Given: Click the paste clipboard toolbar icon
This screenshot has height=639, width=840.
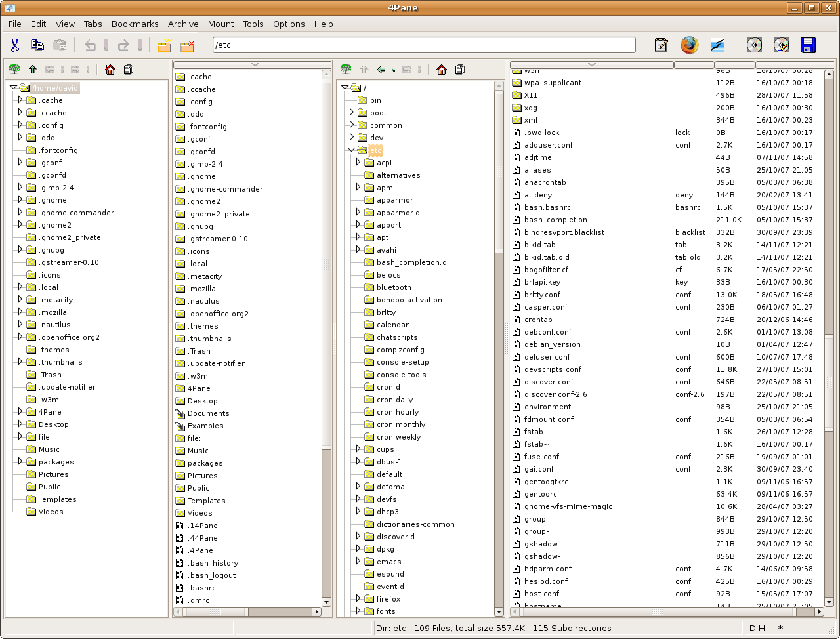Looking at the screenshot, I should [x=59, y=45].
